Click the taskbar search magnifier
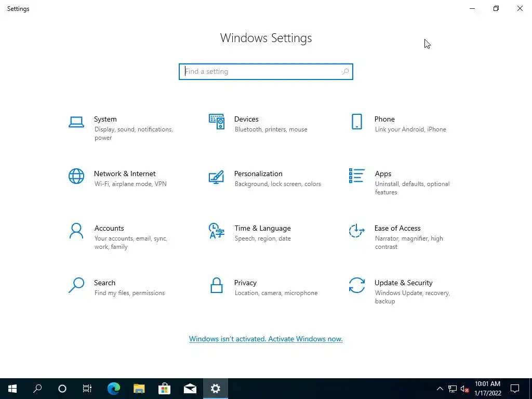Screen dimensions: 532x399 coord(37,389)
